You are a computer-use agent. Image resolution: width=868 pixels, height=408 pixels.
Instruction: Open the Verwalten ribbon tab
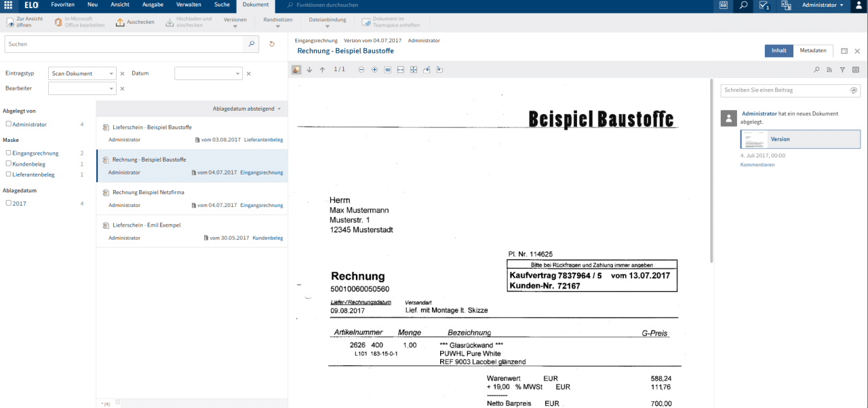(x=189, y=5)
